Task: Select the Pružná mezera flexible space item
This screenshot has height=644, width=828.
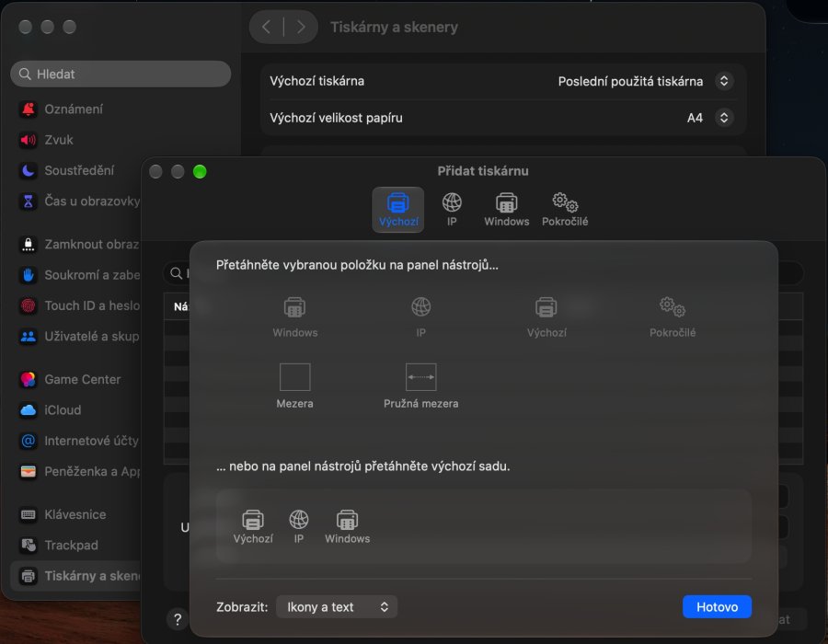Action: point(420,385)
